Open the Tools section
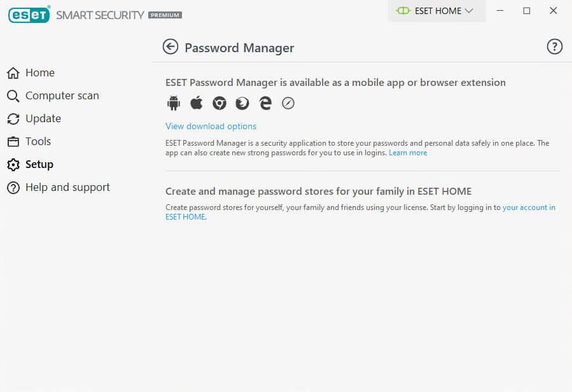The width and height of the screenshot is (572, 392). click(38, 141)
